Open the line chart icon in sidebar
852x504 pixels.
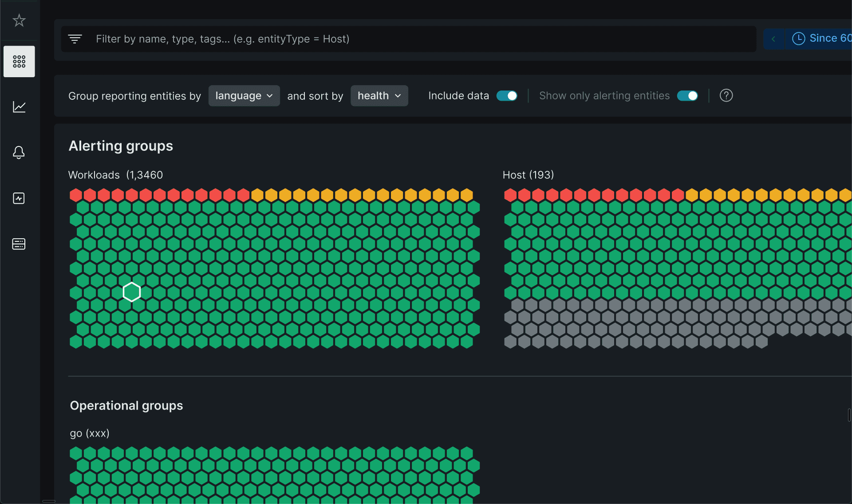(19, 107)
